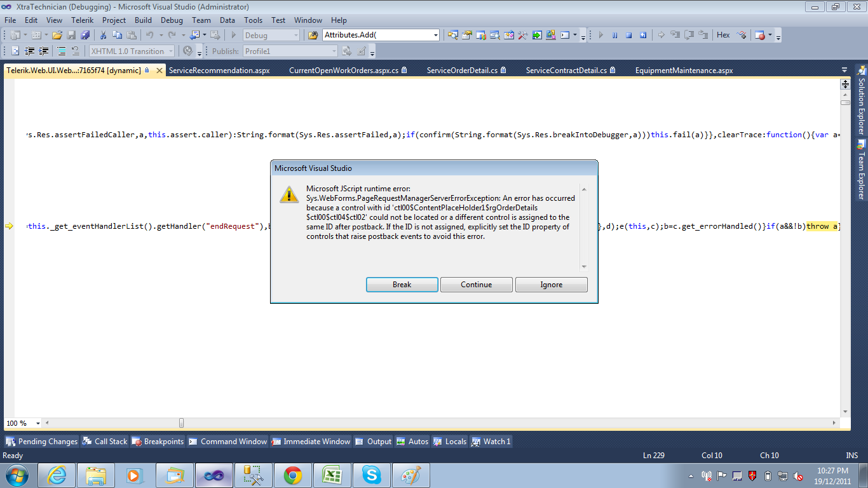Click the Ignore button in error dialog

point(552,285)
